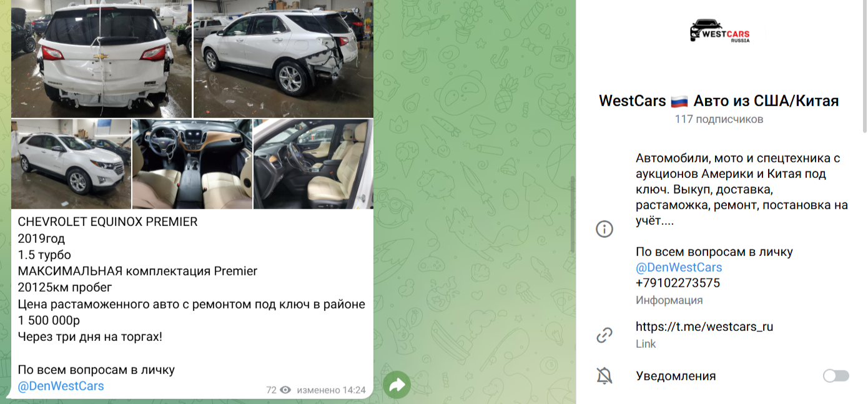Open dashboard interior photo
This screenshot has width=868, height=404.
tap(192, 164)
